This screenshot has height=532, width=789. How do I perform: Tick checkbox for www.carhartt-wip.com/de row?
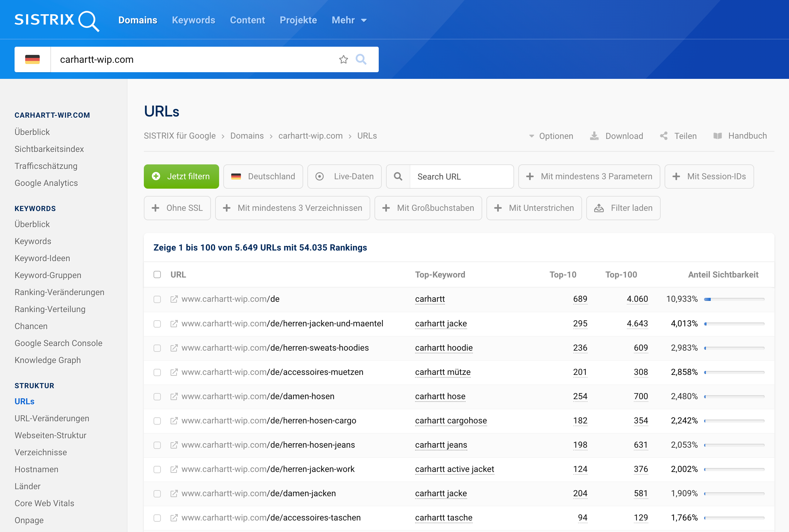tap(157, 299)
